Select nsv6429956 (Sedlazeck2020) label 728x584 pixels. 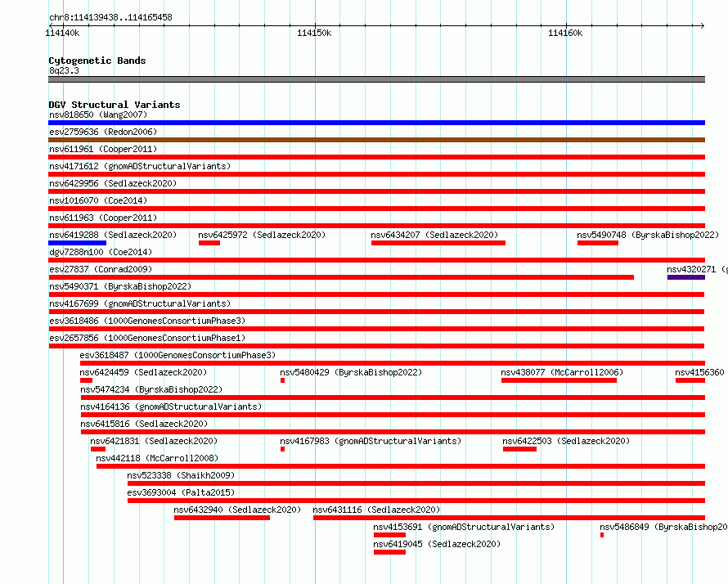click(113, 183)
